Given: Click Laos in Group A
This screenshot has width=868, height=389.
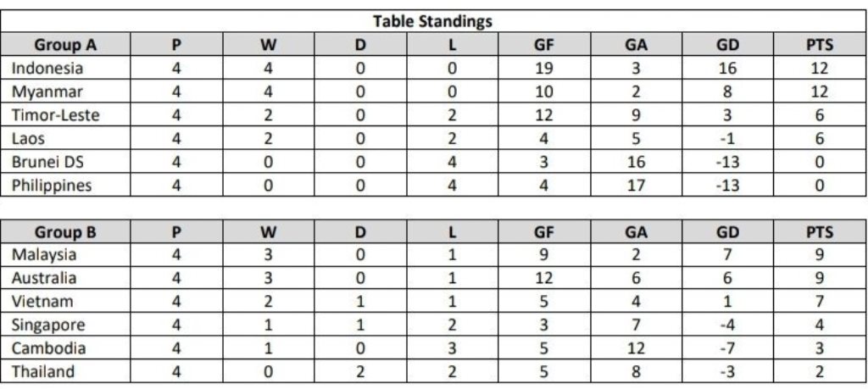Looking at the screenshot, I should tap(28, 138).
